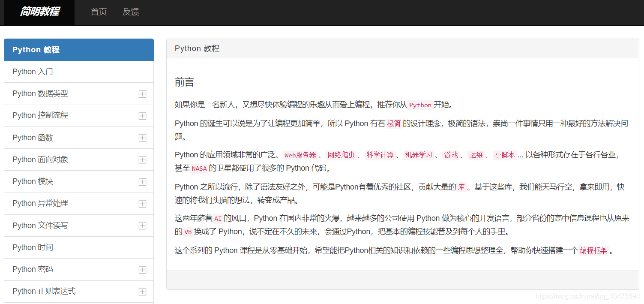Click the highlighted 小脚本 tag

[505, 155]
